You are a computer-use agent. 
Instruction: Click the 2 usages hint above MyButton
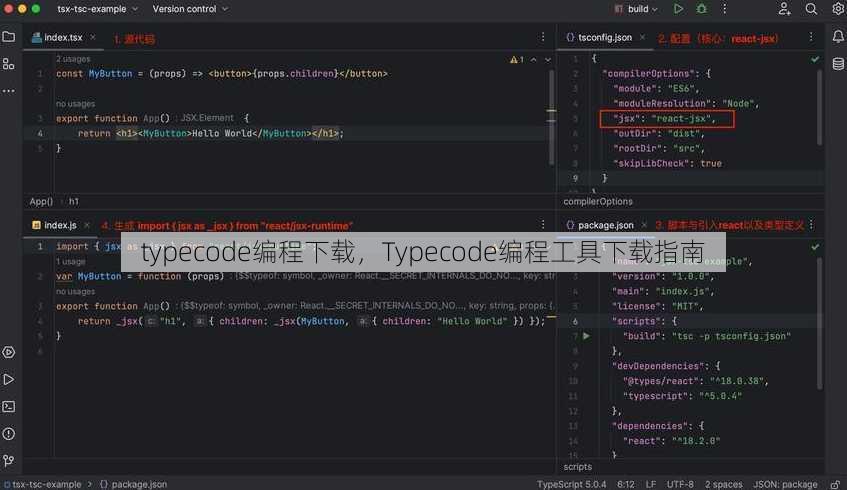click(73, 59)
